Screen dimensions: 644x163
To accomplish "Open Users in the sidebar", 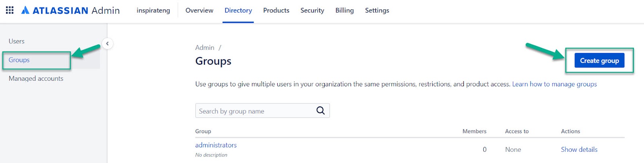I will (x=17, y=41).
